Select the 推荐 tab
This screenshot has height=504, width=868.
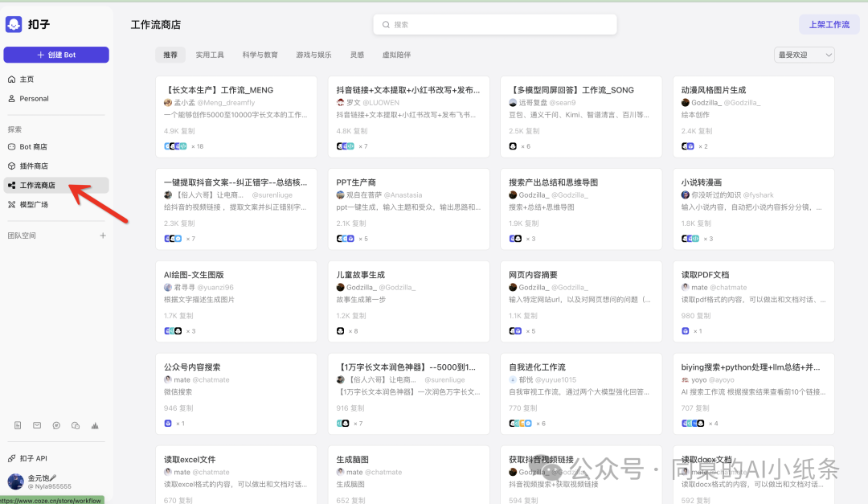click(170, 54)
